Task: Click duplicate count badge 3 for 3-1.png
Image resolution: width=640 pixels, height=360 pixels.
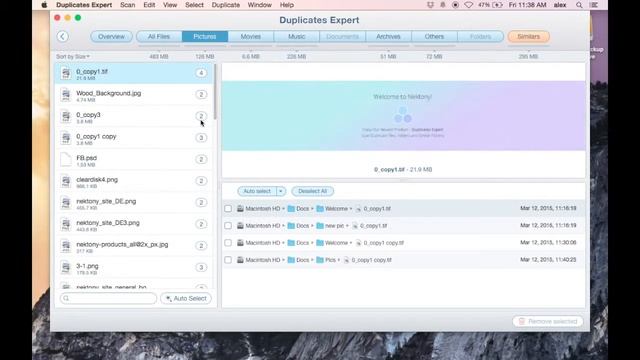Action: tap(201, 268)
